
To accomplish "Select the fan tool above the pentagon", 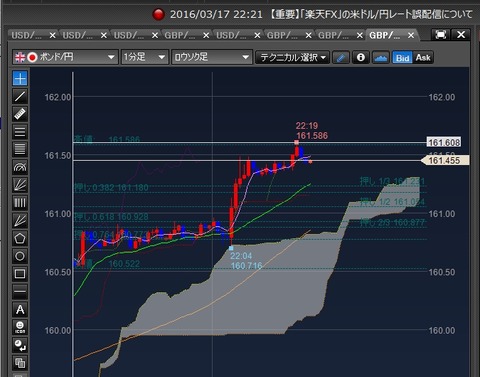I will coord(20,220).
